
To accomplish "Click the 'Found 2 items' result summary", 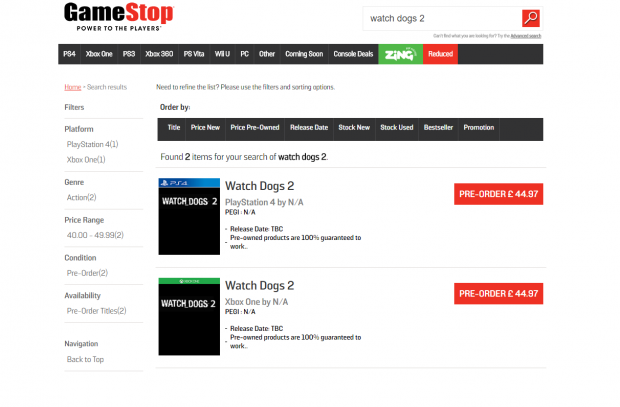I will [x=244, y=157].
